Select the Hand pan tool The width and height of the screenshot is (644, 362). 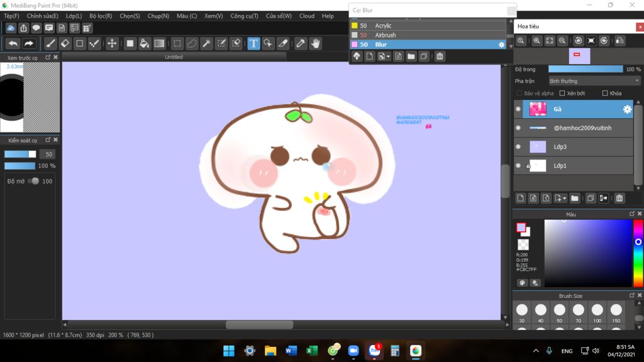click(316, 43)
